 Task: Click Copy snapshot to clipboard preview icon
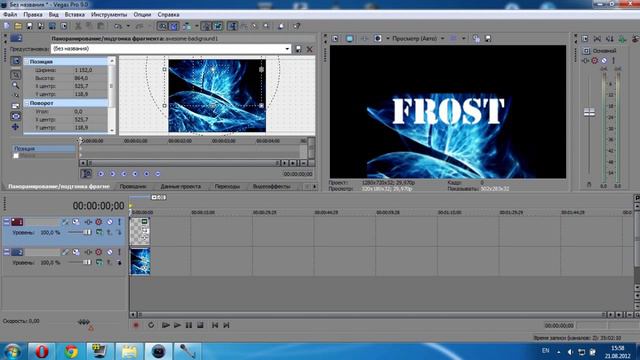476,38
